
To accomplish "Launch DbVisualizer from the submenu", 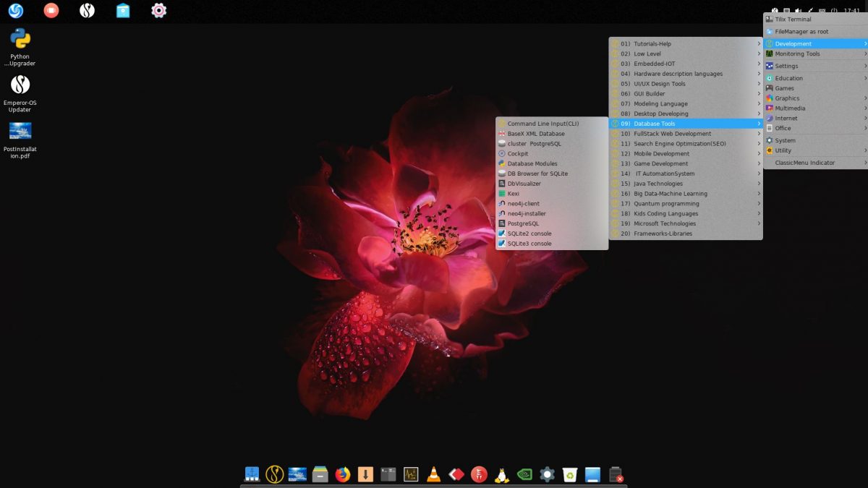I will 552,184.
